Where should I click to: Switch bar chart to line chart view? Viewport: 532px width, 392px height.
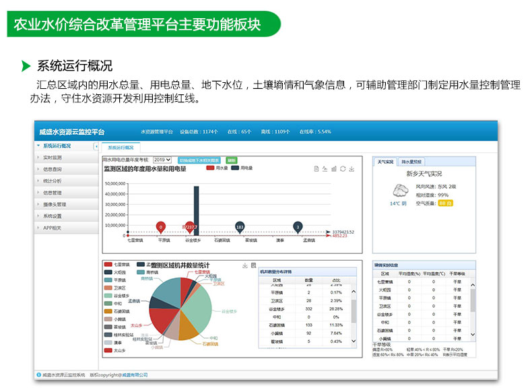(x=325, y=169)
